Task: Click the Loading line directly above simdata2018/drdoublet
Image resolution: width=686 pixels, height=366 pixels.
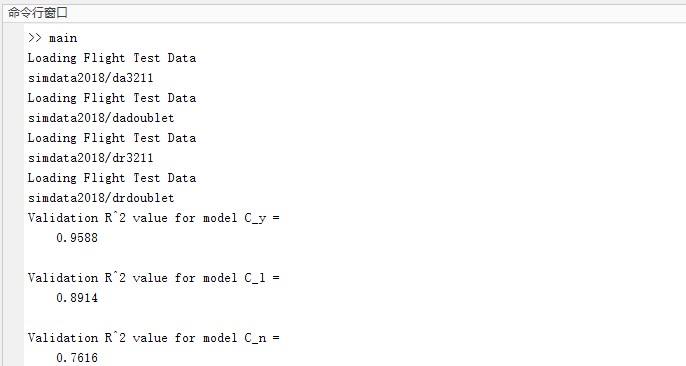Action: tap(112, 178)
